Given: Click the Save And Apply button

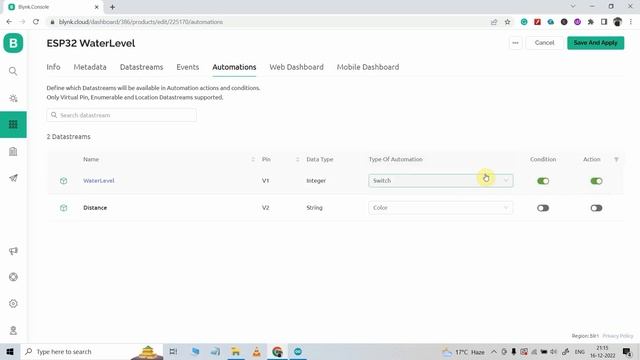Looking at the screenshot, I should (x=596, y=42).
